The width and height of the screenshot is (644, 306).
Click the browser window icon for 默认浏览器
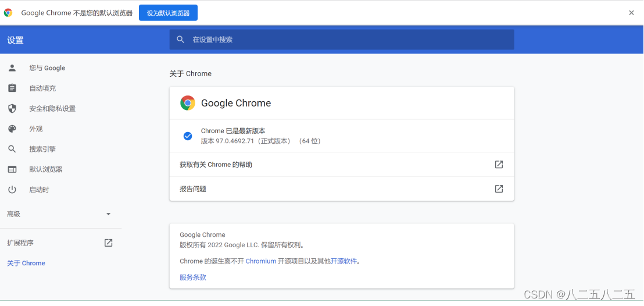coord(12,169)
